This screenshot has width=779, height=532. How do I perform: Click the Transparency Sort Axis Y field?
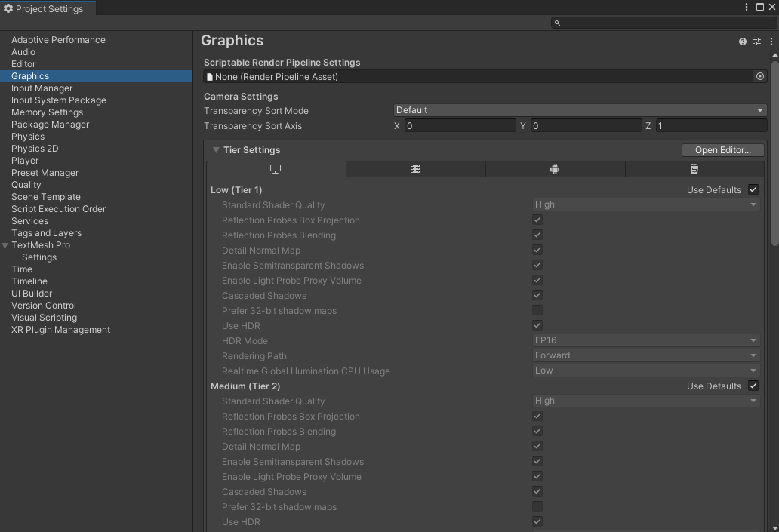[587, 126]
